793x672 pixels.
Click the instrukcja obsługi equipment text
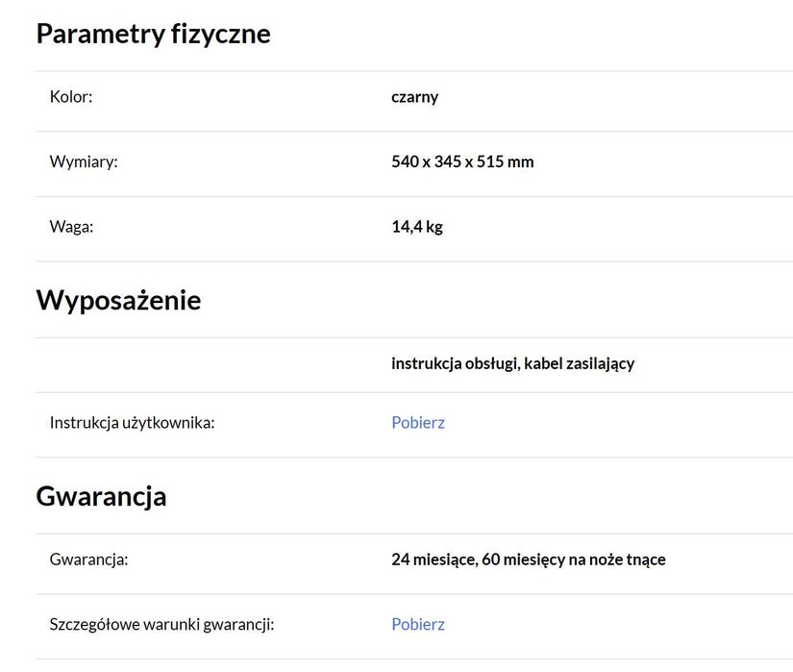coord(454,363)
